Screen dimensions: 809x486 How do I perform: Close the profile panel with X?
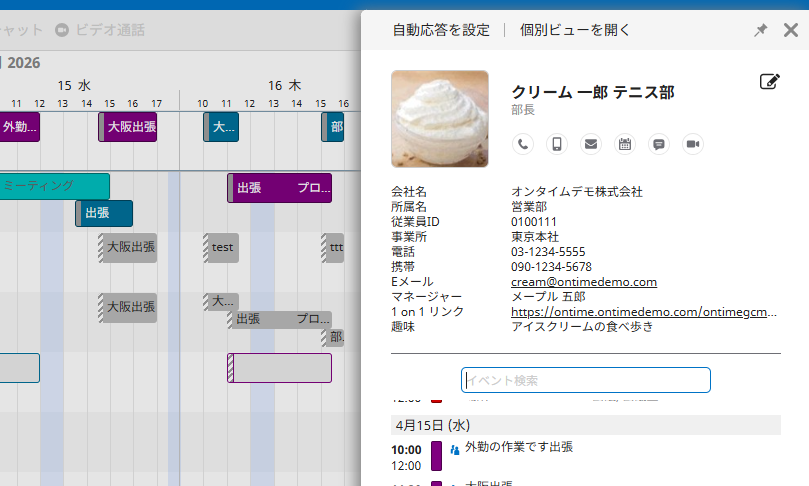coord(791,30)
